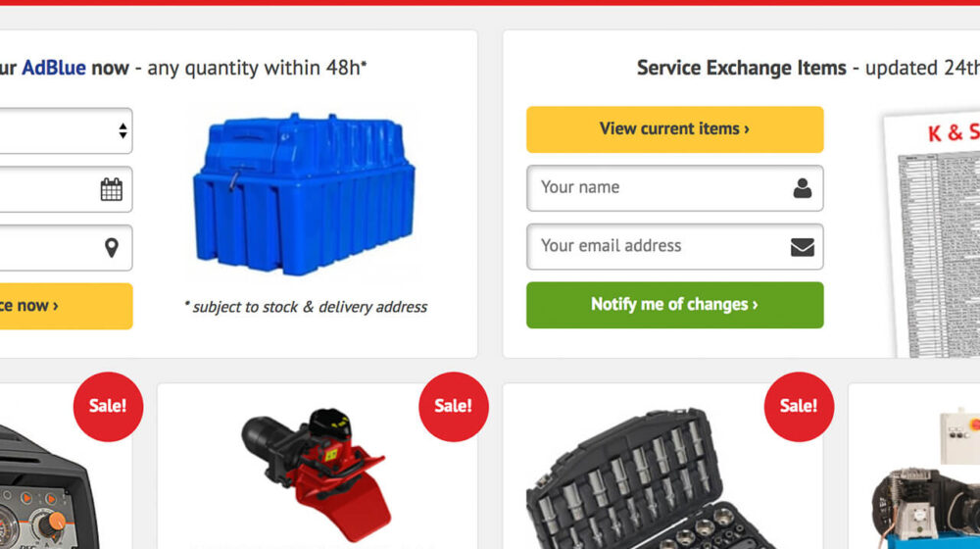Click the map pin location icon
The height and width of the screenshot is (549, 980).
click(112, 248)
